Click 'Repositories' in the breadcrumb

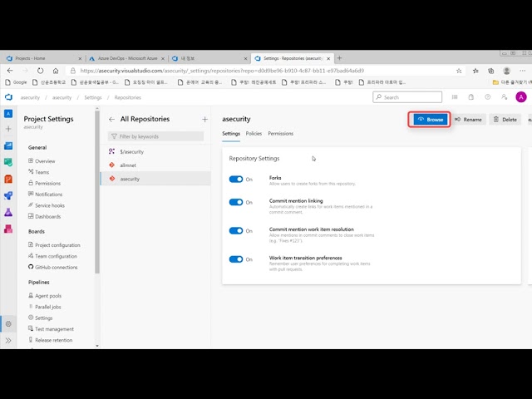pyautogui.click(x=127, y=97)
